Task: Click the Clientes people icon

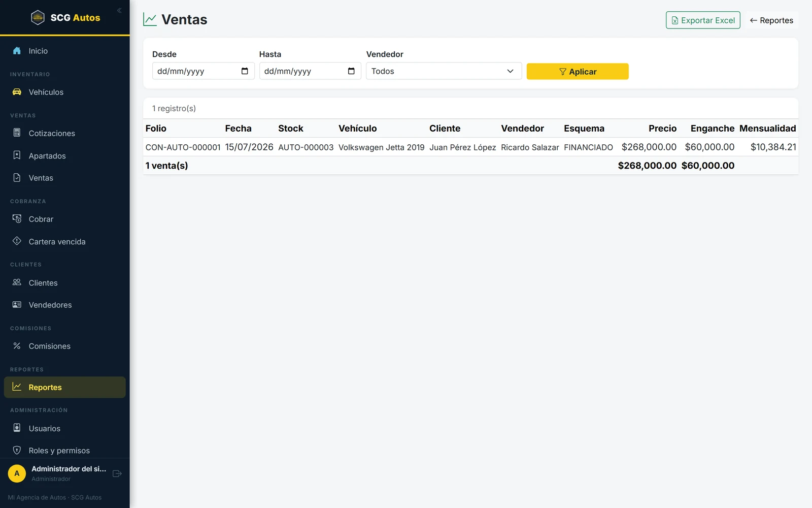Action: pos(17,282)
